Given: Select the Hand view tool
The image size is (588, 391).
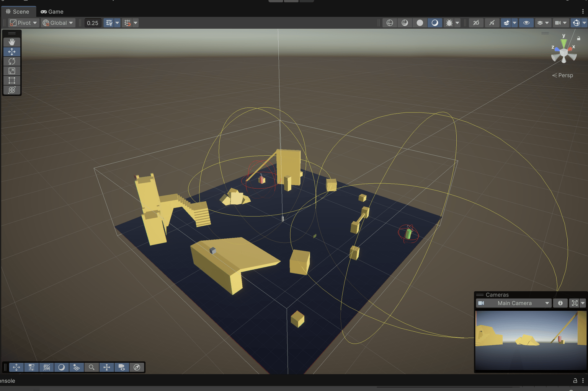Looking at the screenshot, I should click(x=12, y=42).
